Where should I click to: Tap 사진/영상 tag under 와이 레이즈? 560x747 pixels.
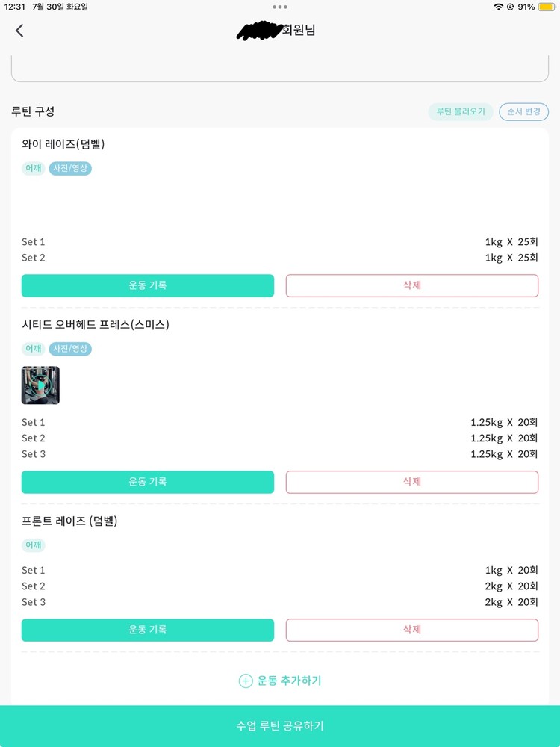pos(70,168)
